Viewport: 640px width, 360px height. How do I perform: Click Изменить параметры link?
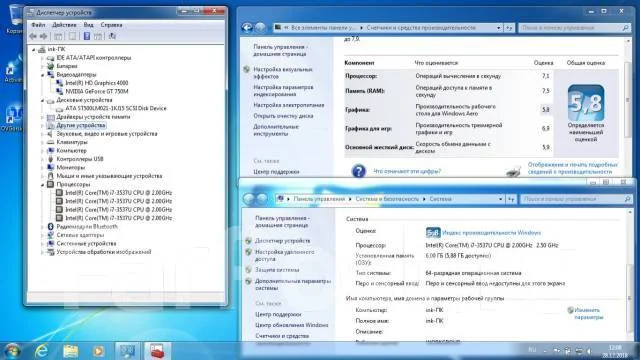point(588,313)
